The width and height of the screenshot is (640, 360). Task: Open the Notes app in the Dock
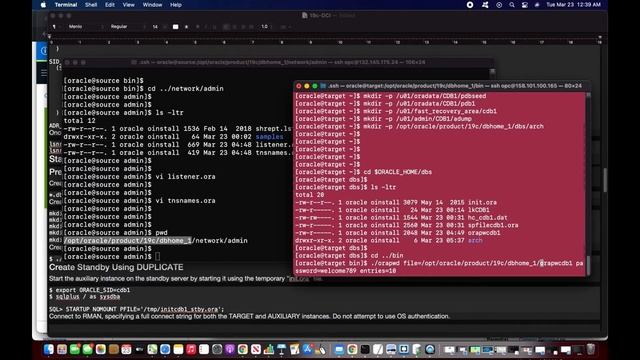tap(178, 349)
